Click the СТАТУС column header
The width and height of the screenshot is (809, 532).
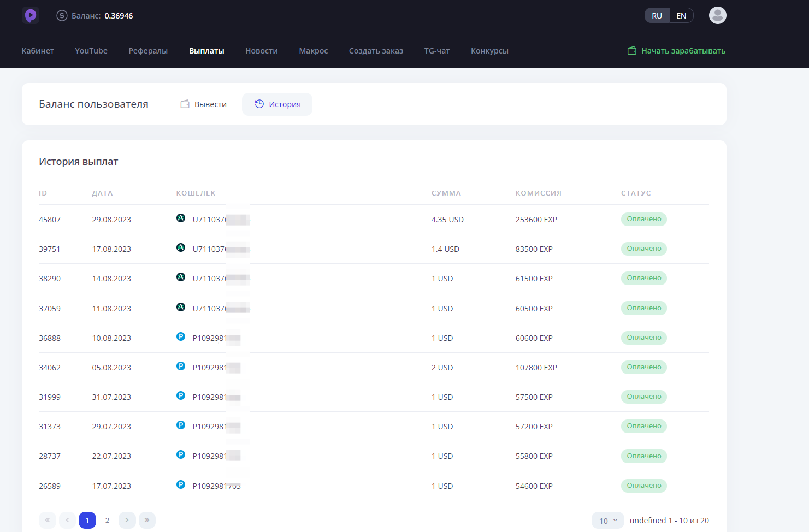(x=636, y=193)
